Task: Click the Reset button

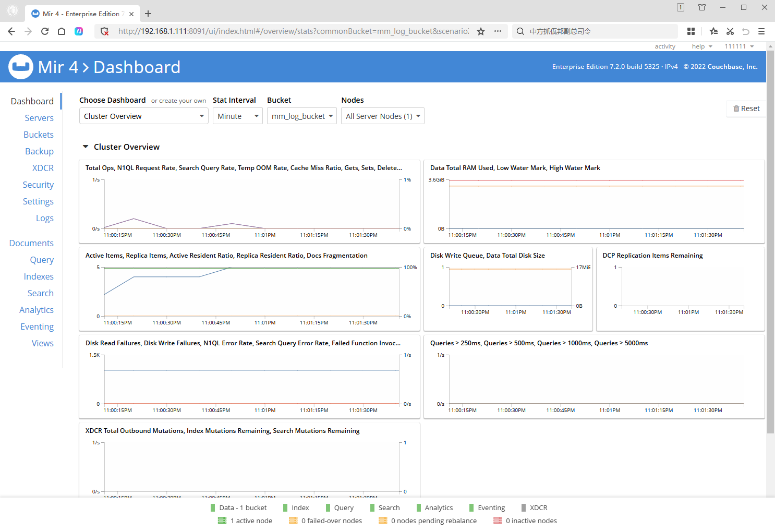Action: pyautogui.click(x=746, y=108)
